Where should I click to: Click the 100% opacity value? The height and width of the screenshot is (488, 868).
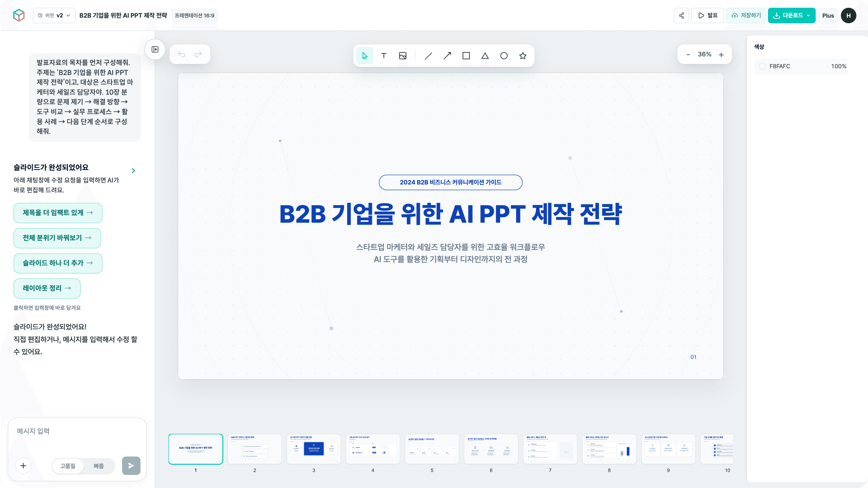(839, 66)
